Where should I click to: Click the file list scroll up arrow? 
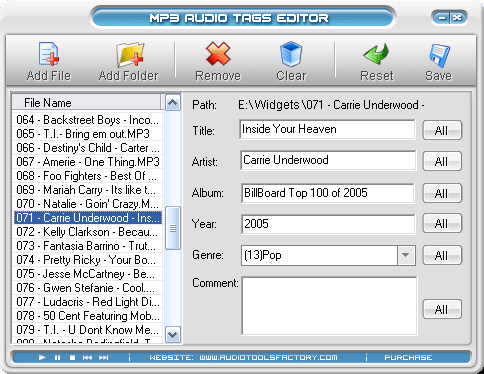click(173, 103)
